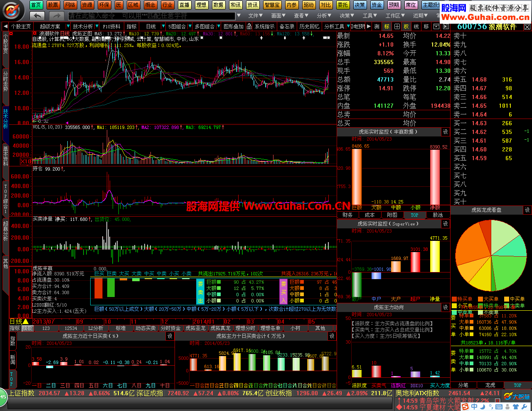Open the 首页 home button

coord(36,5)
